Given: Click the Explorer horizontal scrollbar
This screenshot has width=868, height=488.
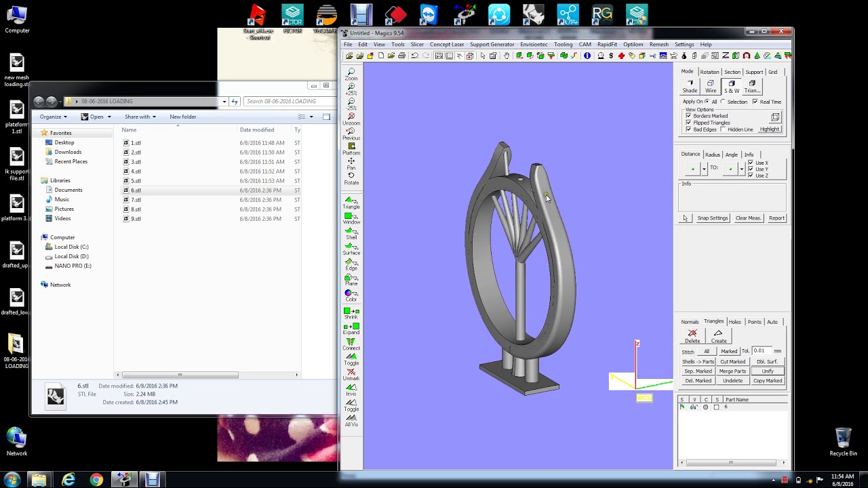Looking at the screenshot, I should (180, 375).
